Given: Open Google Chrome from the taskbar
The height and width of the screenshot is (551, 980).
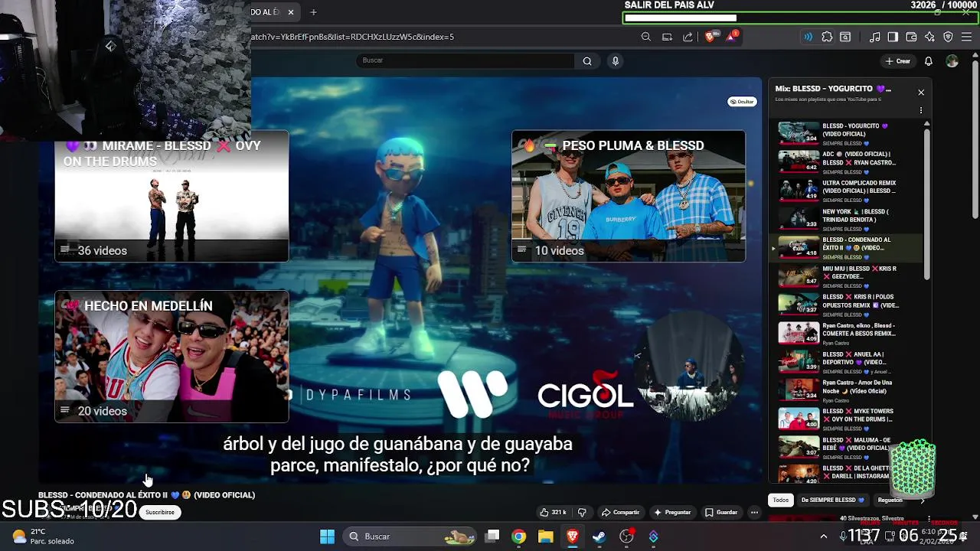Looking at the screenshot, I should coord(519,536).
